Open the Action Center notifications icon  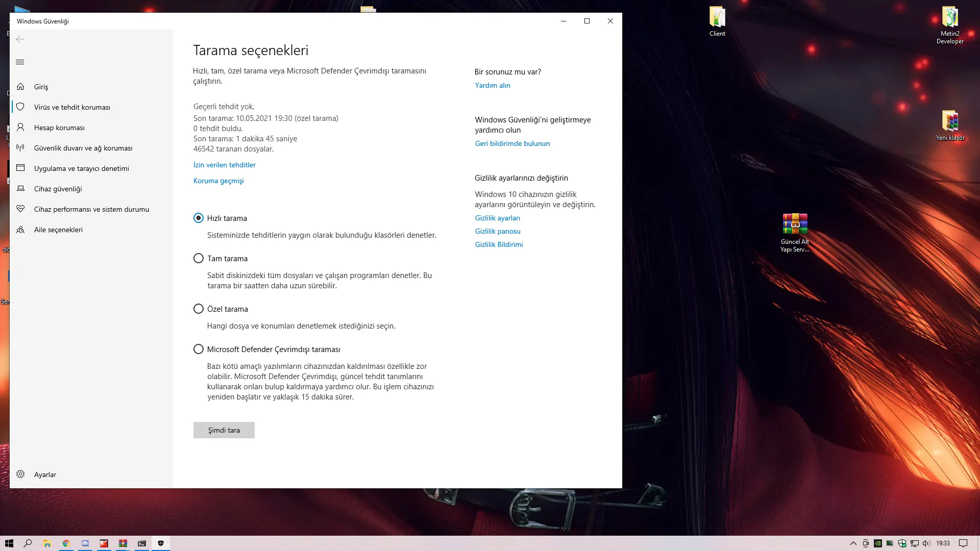pyautogui.click(x=963, y=543)
